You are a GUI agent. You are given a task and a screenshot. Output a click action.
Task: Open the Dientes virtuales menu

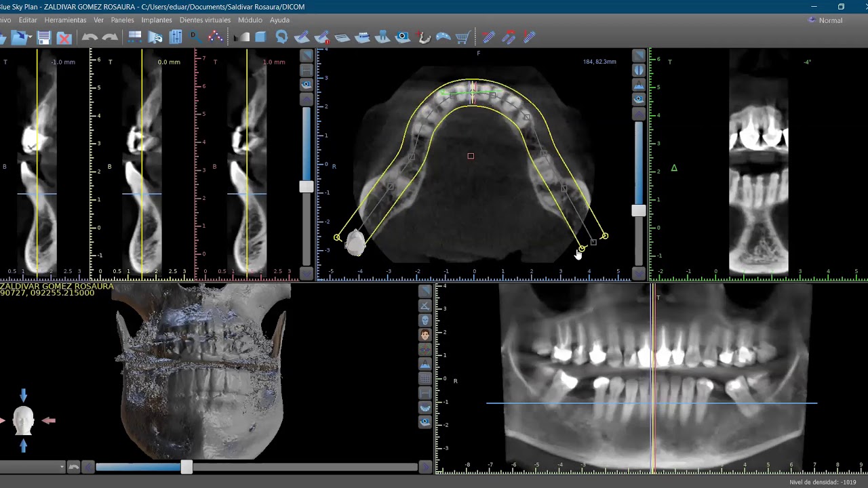(x=205, y=20)
